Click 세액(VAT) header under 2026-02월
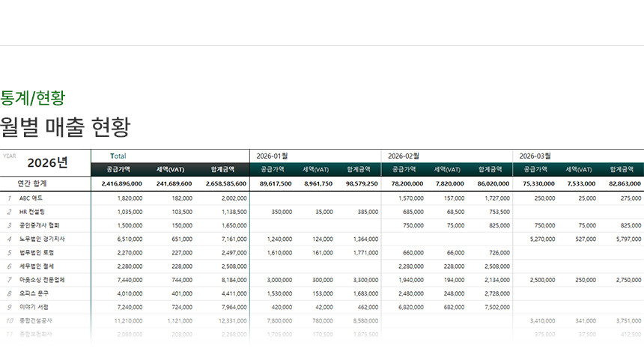 tap(448, 169)
